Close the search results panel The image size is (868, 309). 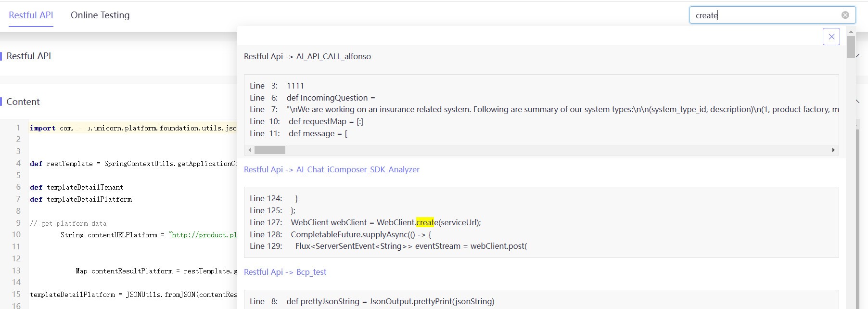pyautogui.click(x=831, y=37)
